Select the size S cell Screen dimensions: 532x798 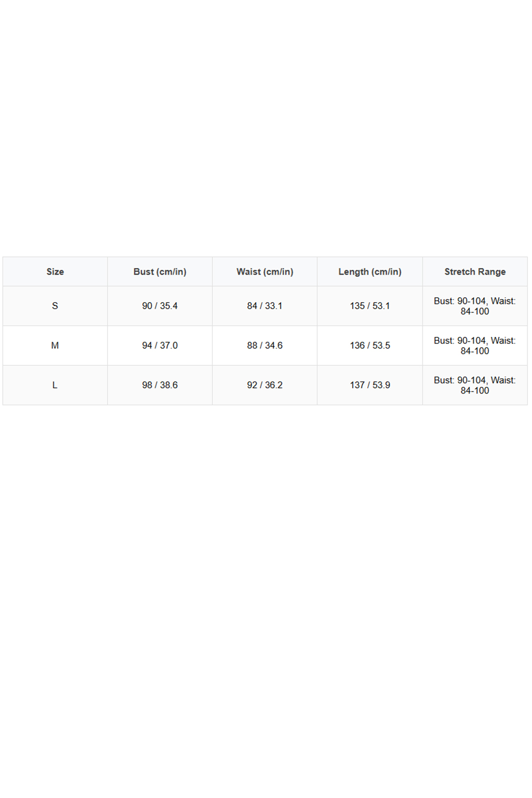coord(55,306)
